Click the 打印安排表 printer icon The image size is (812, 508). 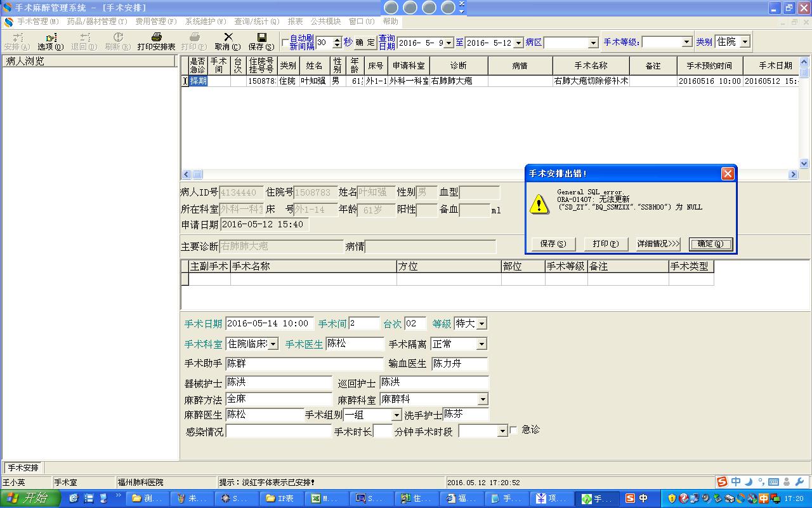pos(156,38)
